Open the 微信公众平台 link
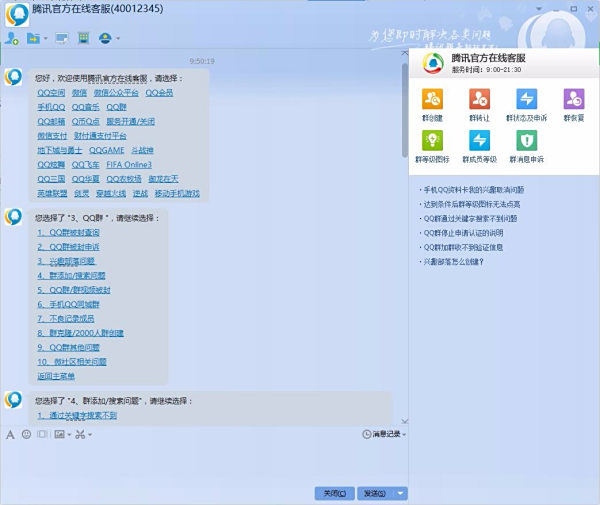600x505 pixels. pos(116,93)
